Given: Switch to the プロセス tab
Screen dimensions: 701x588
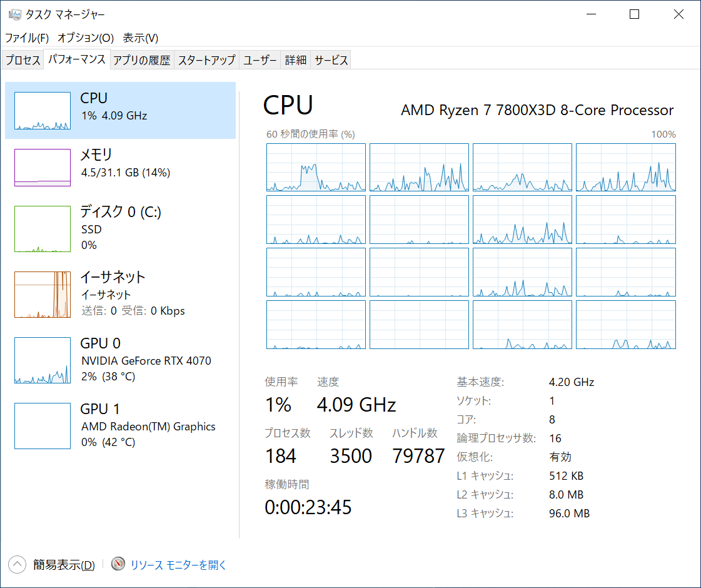Looking at the screenshot, I should click(23, 61).
